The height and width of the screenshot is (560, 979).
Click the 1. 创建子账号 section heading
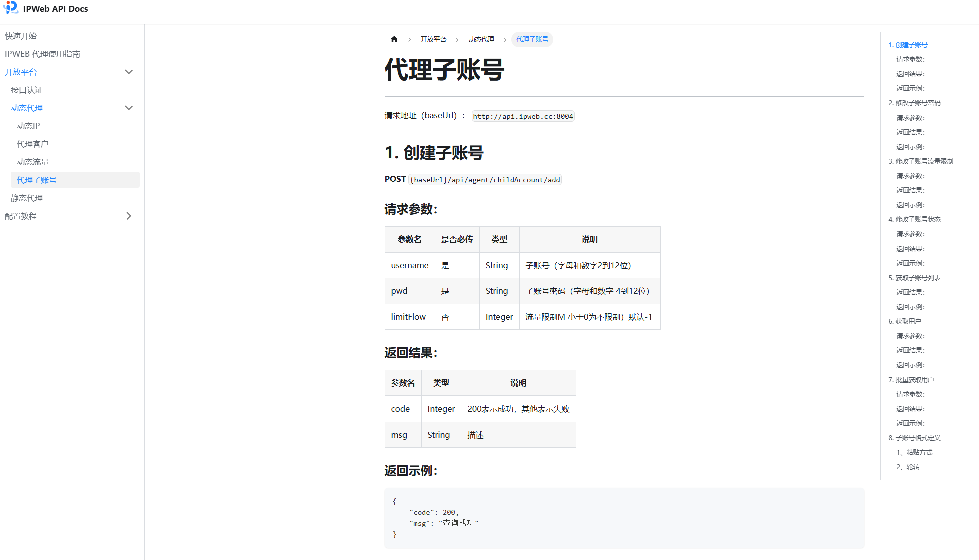[434, 153]
